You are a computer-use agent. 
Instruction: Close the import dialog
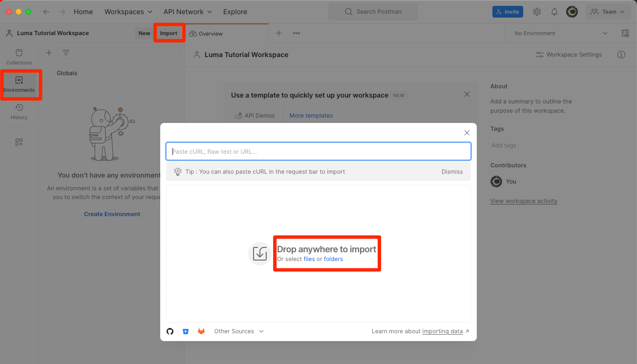[467, 133]
